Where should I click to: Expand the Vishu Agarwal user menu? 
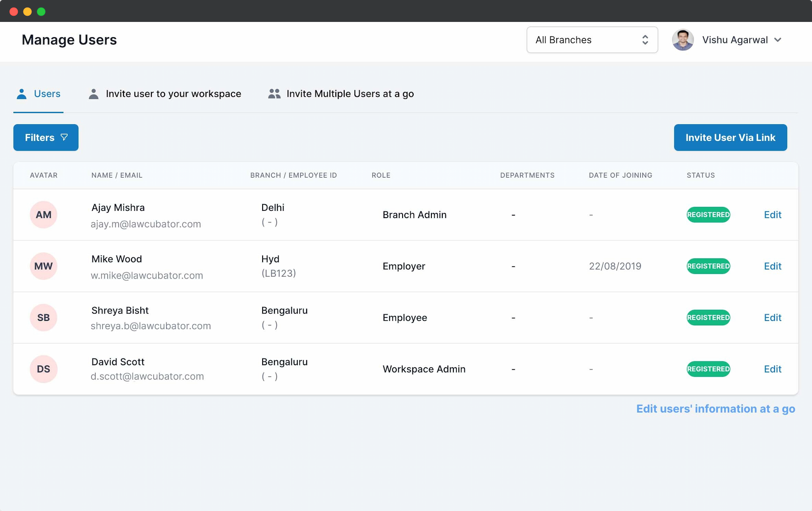[x=781, y=40]
